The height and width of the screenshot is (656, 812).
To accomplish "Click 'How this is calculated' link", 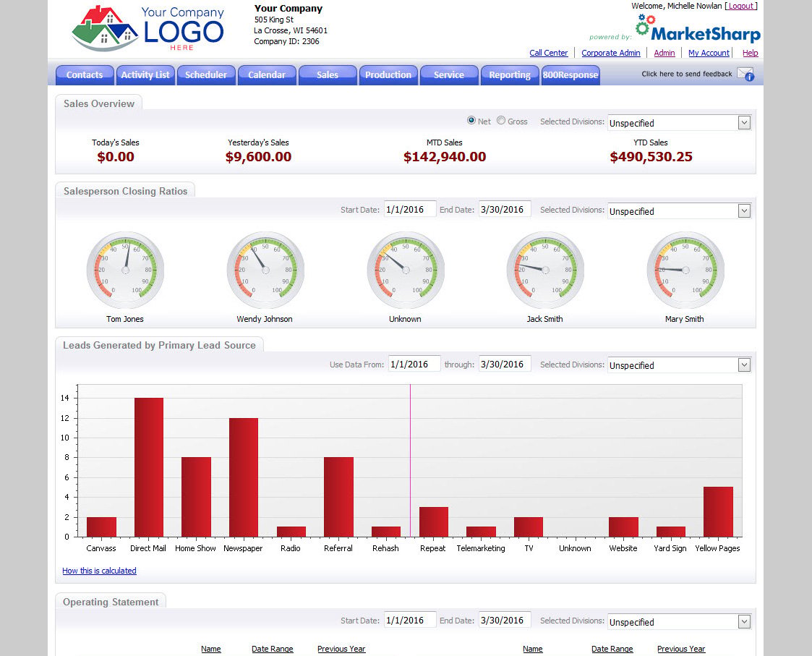I will (x=100, y=571).
